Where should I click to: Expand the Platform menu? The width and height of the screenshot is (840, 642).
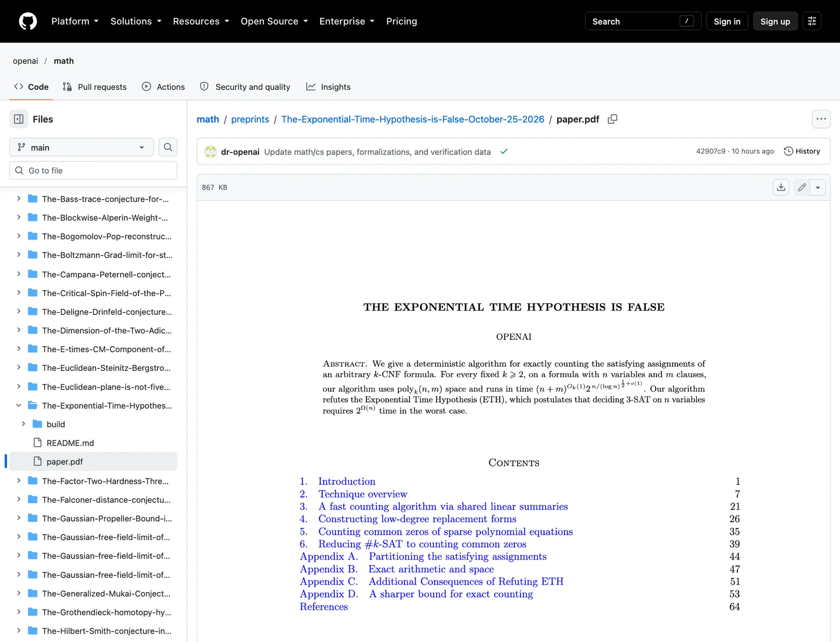tap(75, 22)
